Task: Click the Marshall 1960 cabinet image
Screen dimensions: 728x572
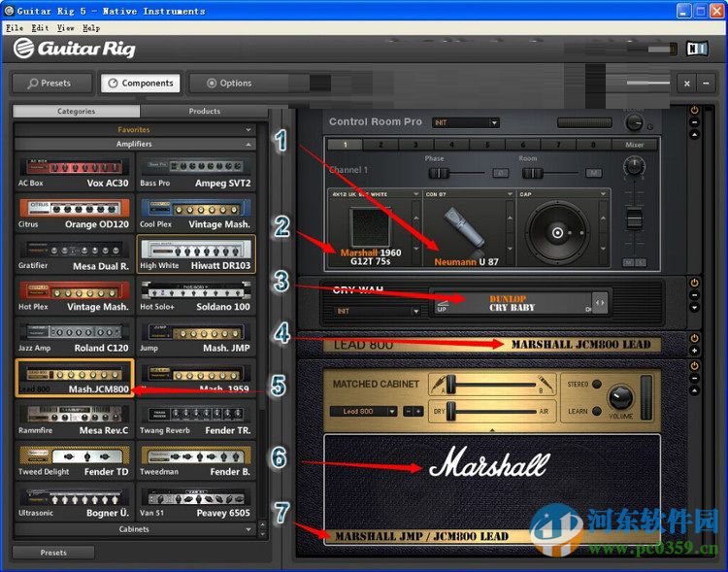Action: (370, 226)
